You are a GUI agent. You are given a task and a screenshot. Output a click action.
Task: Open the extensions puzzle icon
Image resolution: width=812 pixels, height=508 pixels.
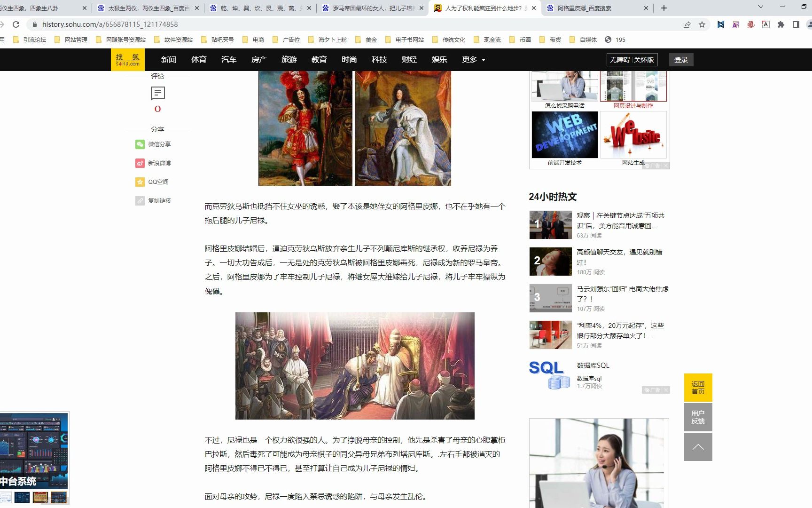781,24
